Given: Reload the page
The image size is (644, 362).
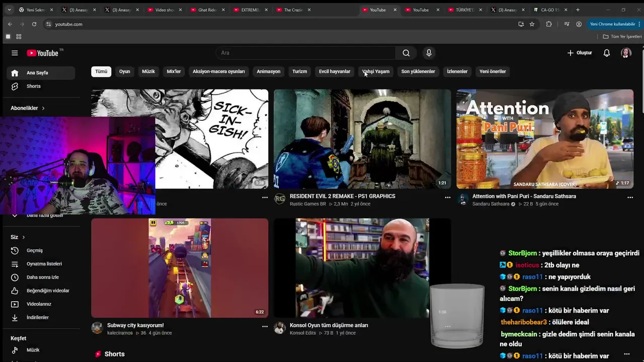Looking at the screenshot, I should click(x=34, y=24).
